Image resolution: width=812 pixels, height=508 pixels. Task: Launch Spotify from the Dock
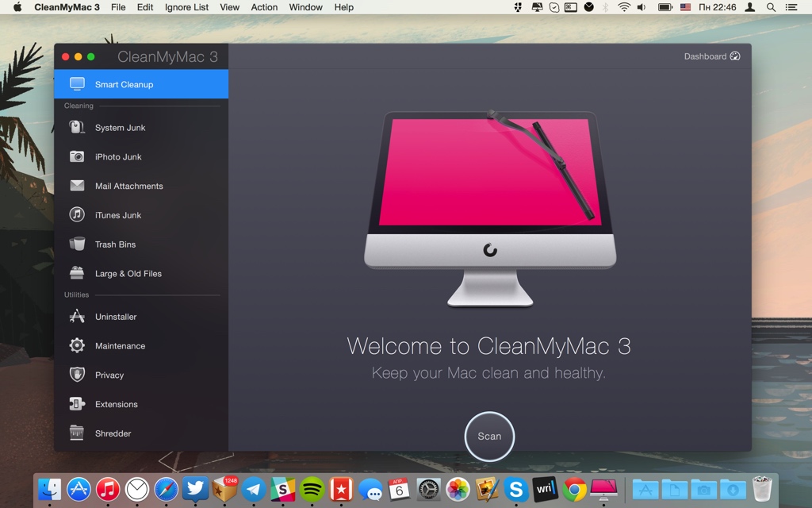(312, 489)
